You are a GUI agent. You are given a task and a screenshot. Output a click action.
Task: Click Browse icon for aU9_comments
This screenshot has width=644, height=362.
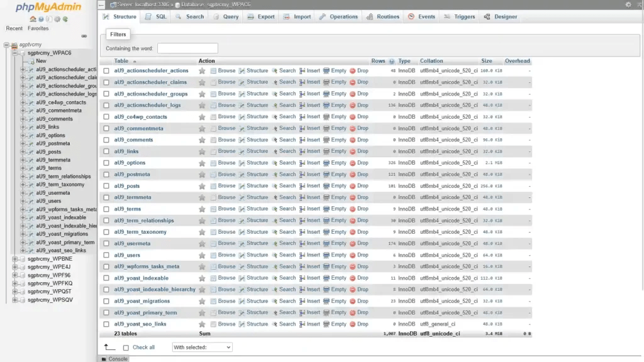point(213,140)
